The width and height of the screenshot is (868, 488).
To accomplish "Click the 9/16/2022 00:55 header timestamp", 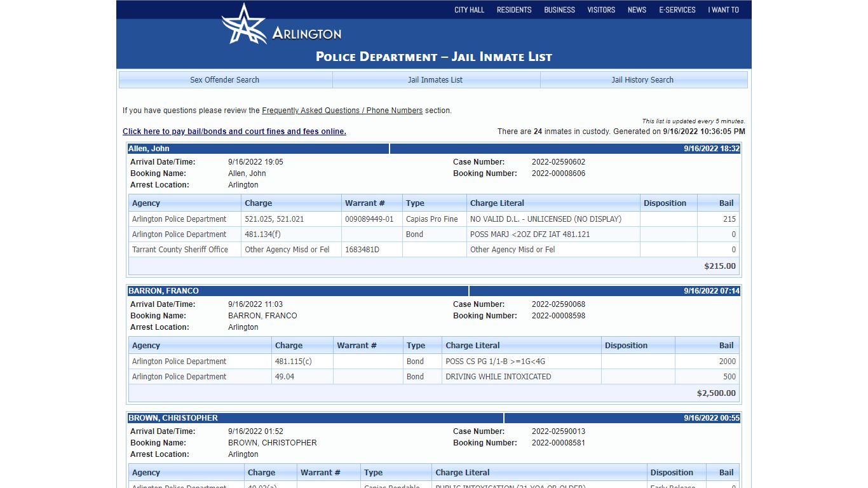I will tap(712, 418).
